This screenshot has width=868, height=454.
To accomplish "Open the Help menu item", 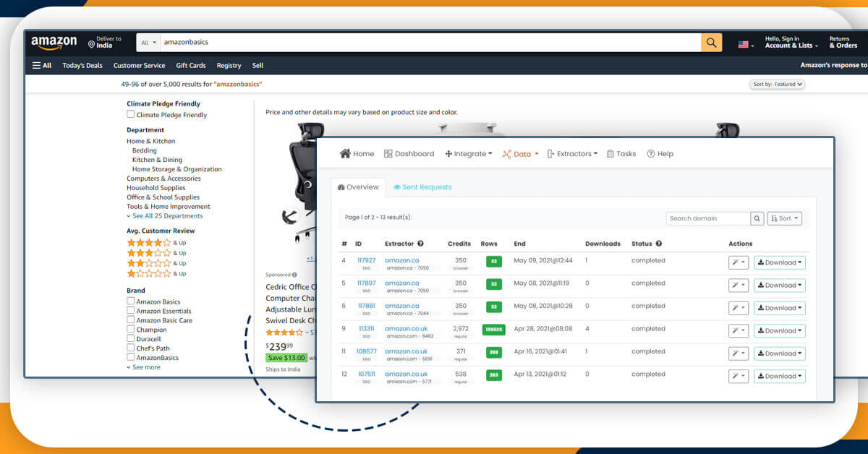I will click(660, 154).
